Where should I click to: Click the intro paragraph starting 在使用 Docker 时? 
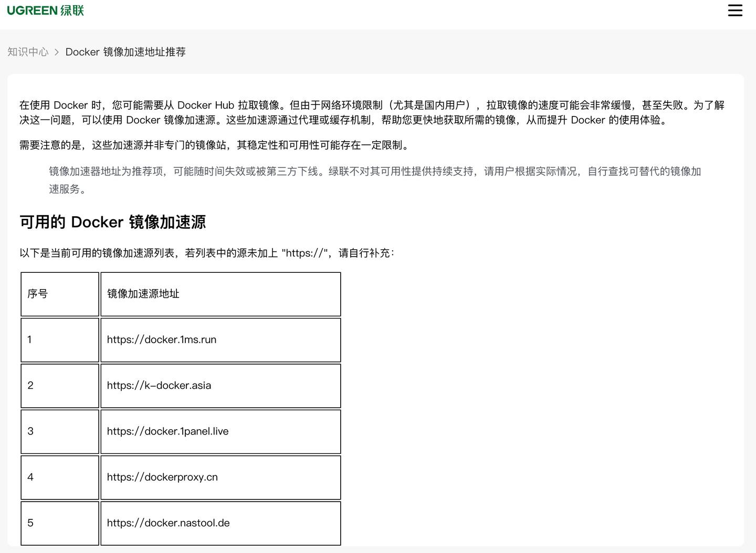click(372, 112)
